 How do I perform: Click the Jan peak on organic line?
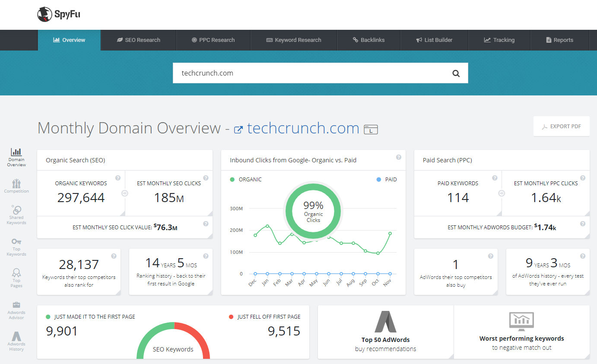pyautogui.click(x=267, y=226)
